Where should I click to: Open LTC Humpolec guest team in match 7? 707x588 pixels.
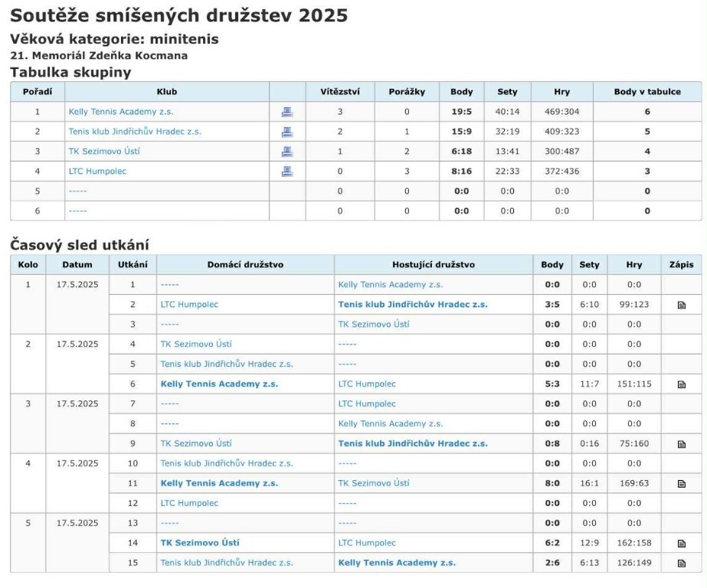tap(367, 403)
